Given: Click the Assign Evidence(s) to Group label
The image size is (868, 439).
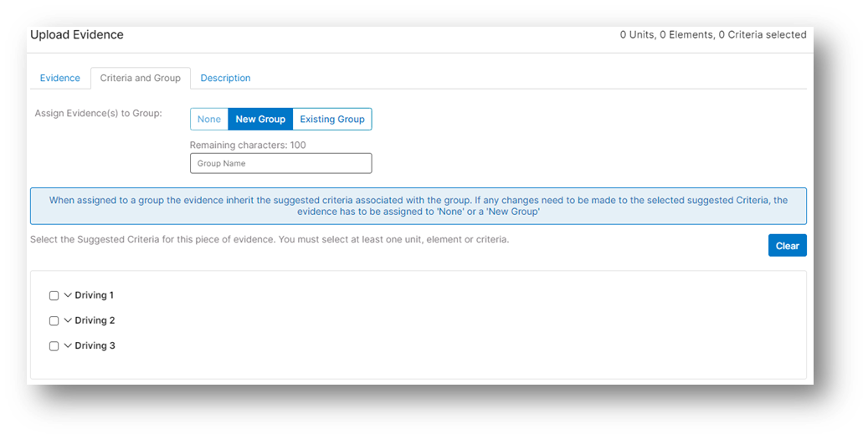Looking at the screenshot, I should (99, 114).
